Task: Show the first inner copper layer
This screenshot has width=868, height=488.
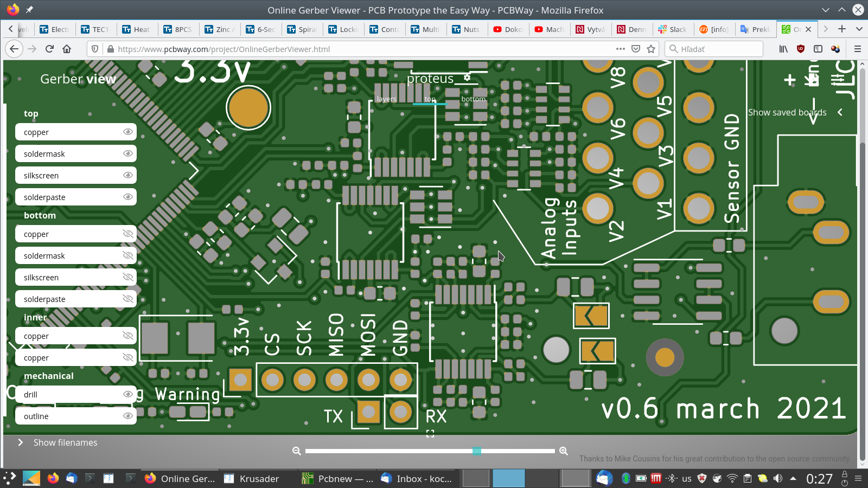Action: (x=128, y=336)
